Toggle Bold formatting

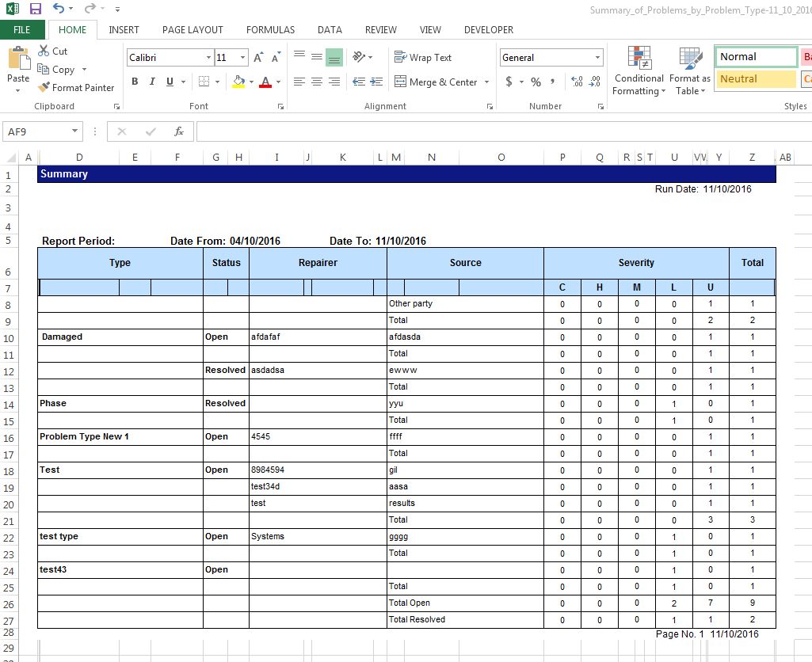(x=135, y=82)
